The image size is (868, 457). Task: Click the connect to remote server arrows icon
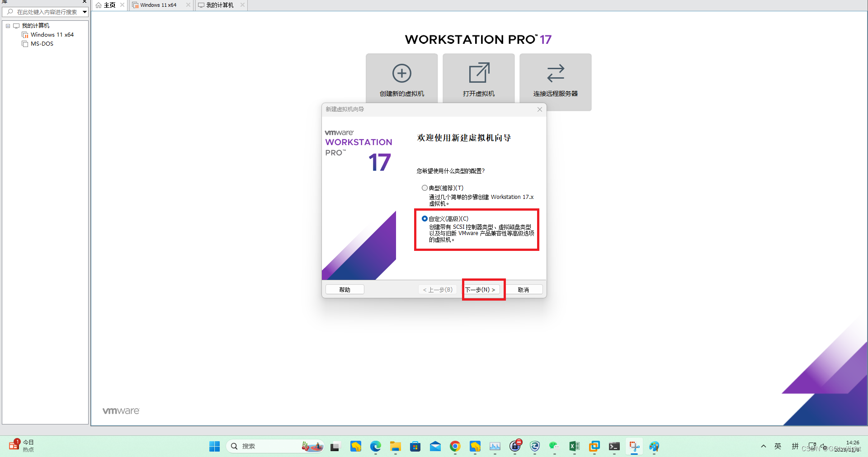(x=556, y=73)
